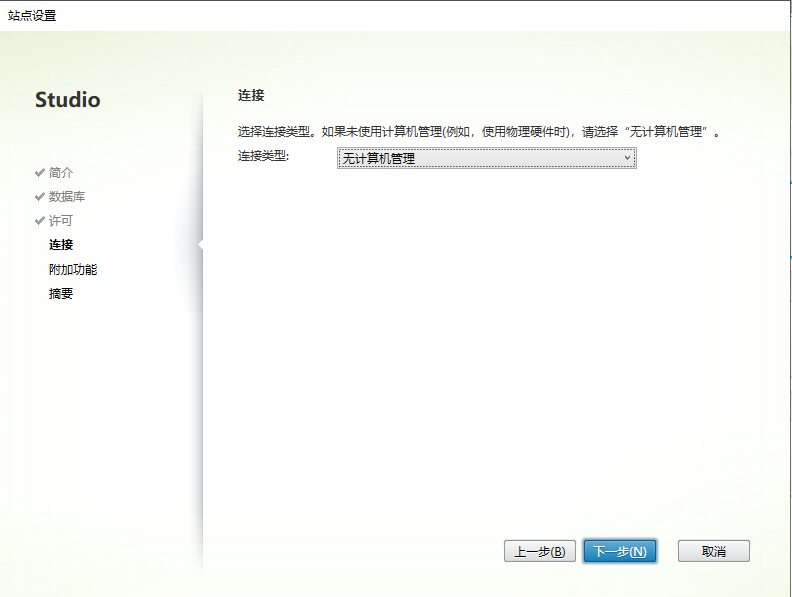Viewport: 792px width, 597px height.
Task: Expand the dropdown arrow of 连接类型
Action: click(627, 158)
